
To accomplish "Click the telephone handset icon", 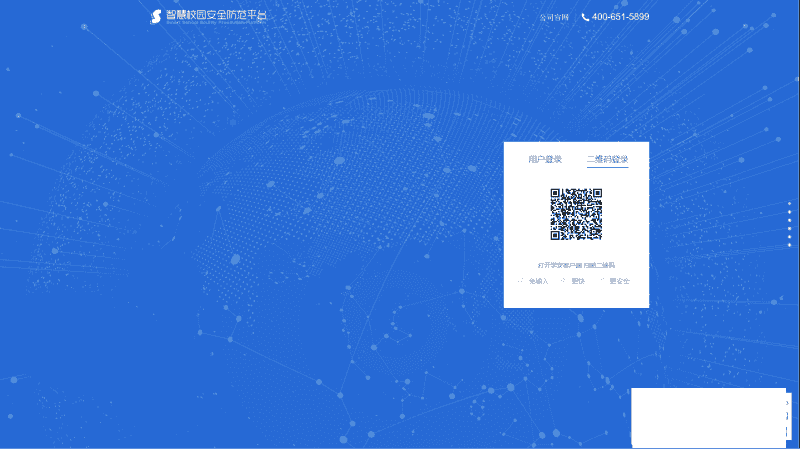I will [x=585, y=17].
